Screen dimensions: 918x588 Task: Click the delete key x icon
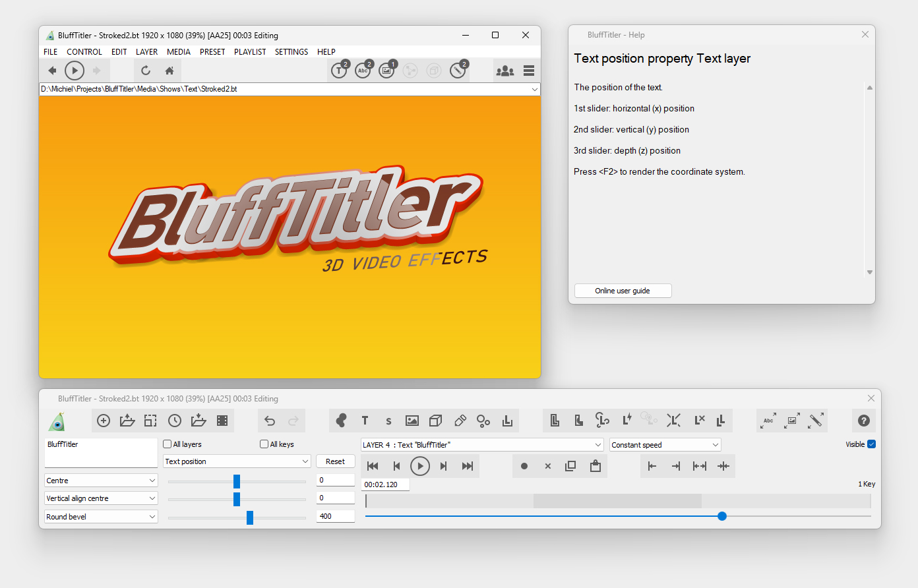548,466
